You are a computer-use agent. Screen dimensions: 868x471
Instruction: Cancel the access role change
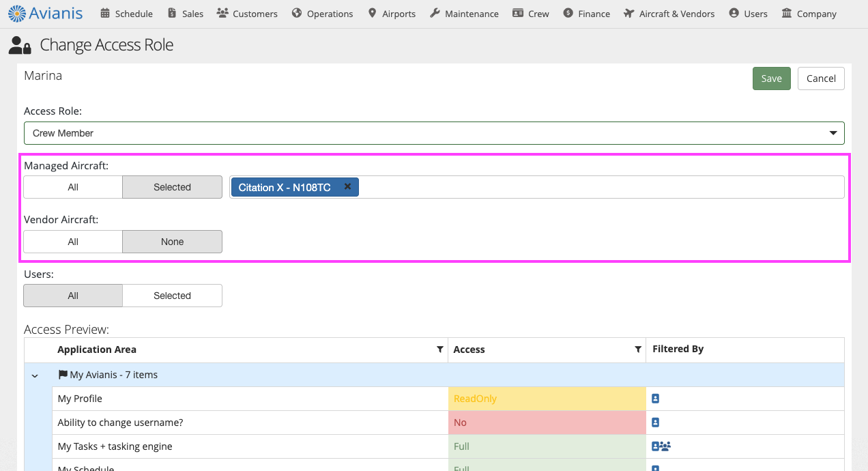pos(821,78)
